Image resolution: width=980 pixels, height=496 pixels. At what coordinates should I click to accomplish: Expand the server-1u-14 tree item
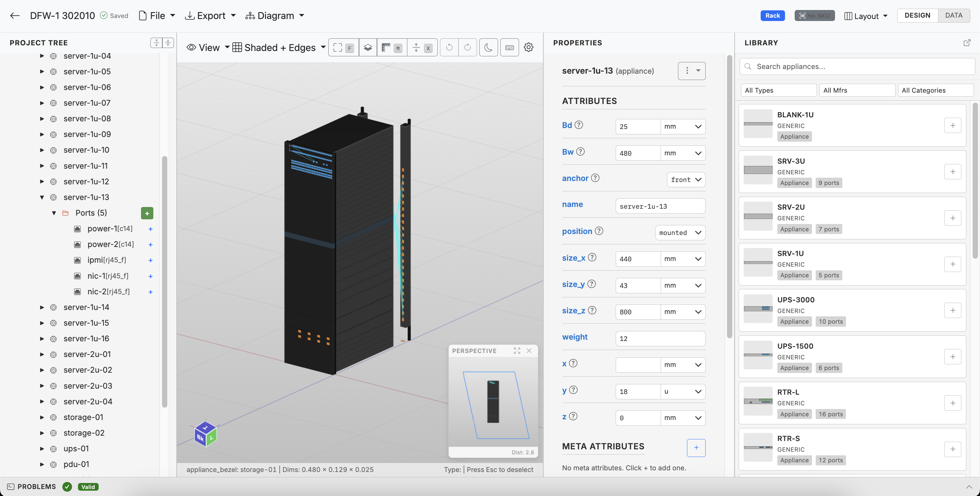[42, 307]
